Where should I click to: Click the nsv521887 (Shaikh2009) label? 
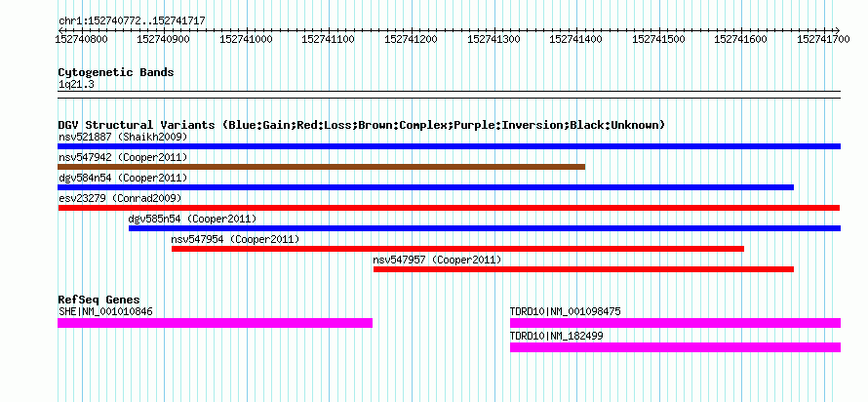123,137
